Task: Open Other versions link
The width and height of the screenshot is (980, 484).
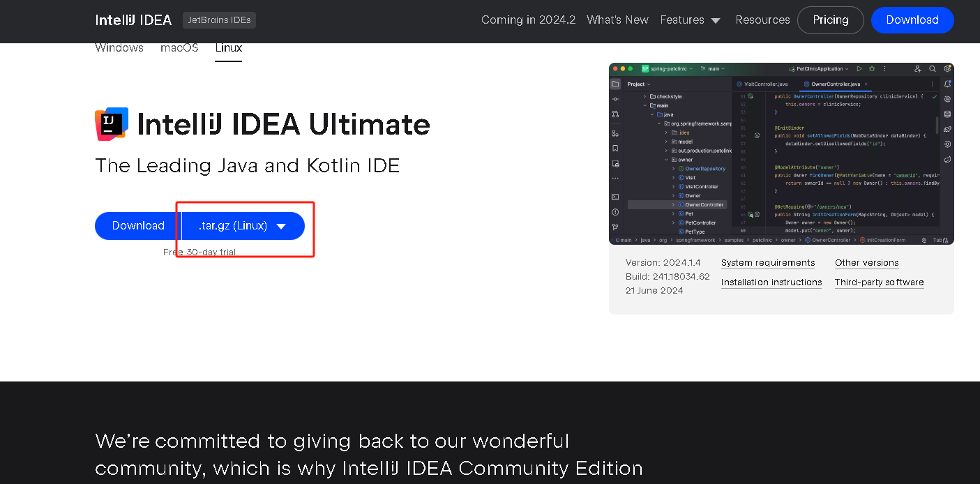Action: pyautogui.click(x=867, y=263)
